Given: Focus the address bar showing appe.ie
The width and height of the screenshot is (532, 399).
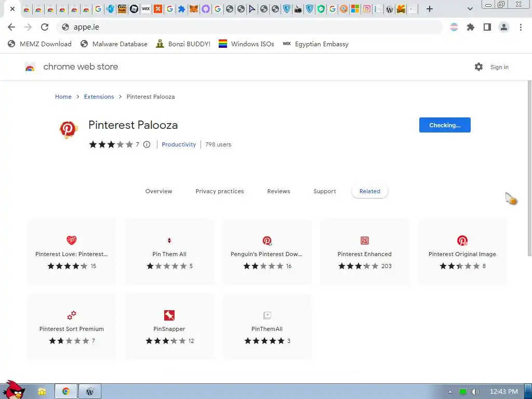Looking at the screenshot, I should 249,27.
